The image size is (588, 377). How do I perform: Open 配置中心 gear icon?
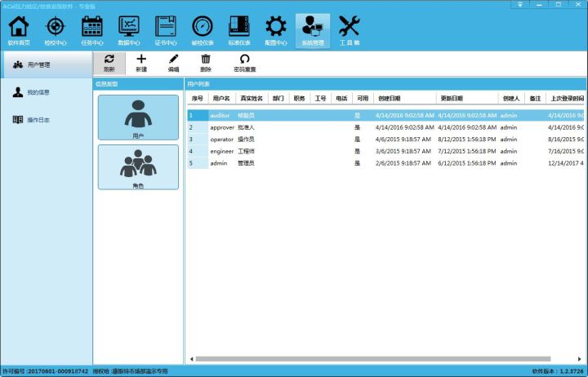(x=276, y=30)
